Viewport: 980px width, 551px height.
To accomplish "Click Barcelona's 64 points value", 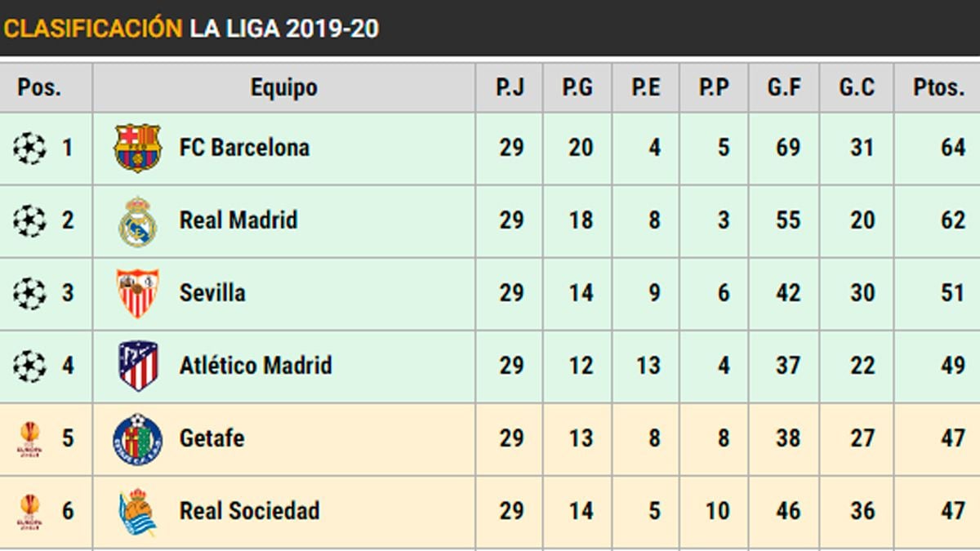I will (952, 149).
